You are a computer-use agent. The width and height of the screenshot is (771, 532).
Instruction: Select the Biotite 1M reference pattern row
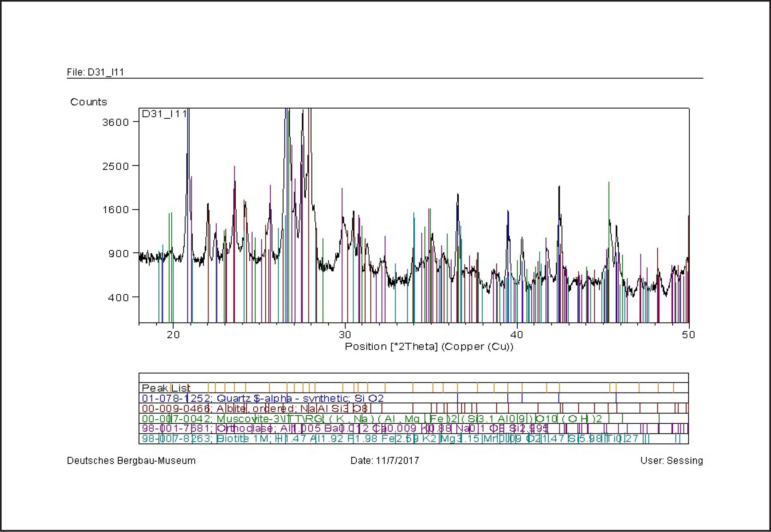390,438
